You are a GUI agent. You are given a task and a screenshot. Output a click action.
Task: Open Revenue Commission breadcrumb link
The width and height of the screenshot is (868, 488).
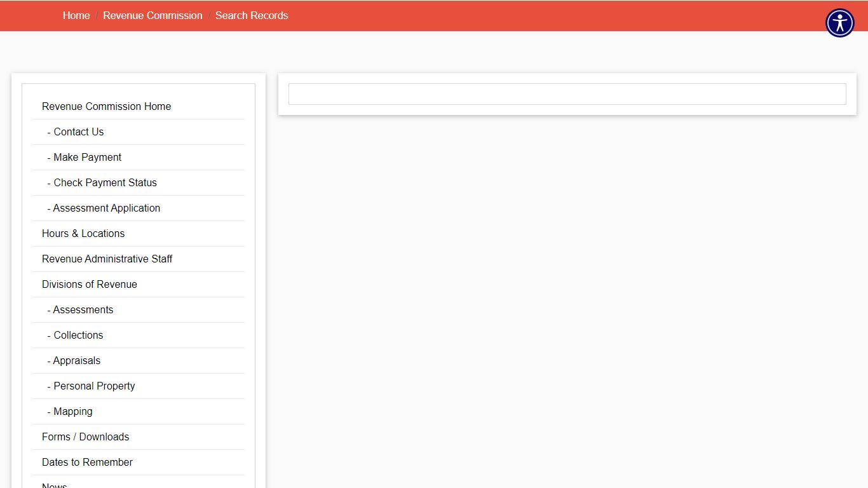[153, 15]
